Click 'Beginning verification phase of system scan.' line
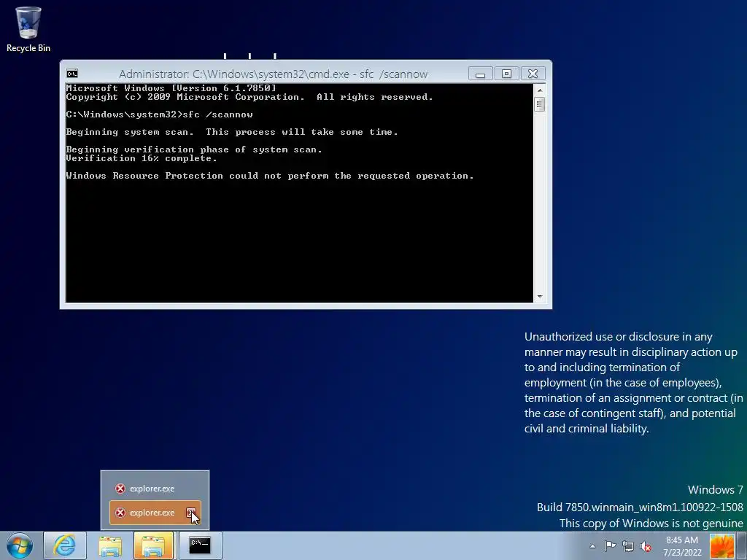The height and width of the screenshot is (560, 747). [x=194, y=149]
